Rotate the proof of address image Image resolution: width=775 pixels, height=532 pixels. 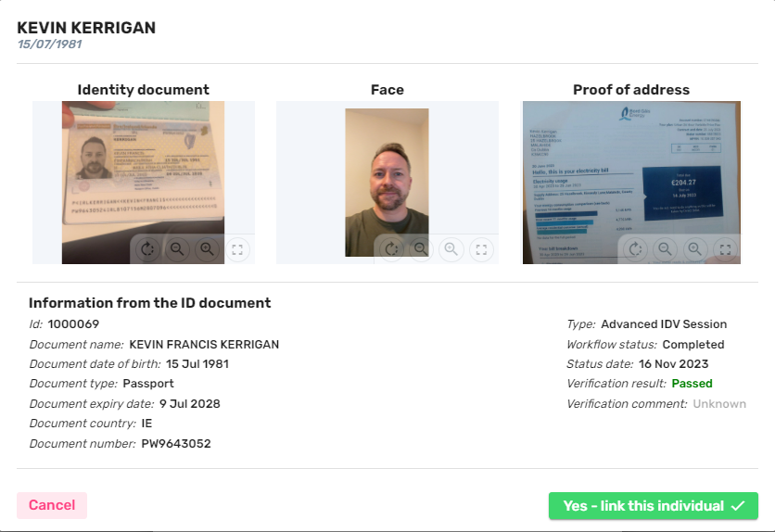[635, 249]
